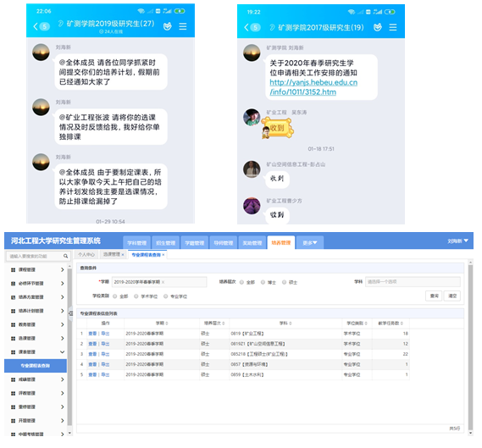Click the 查询 button
The width and height of the screenshot is (482, 448).
(434, 296)
